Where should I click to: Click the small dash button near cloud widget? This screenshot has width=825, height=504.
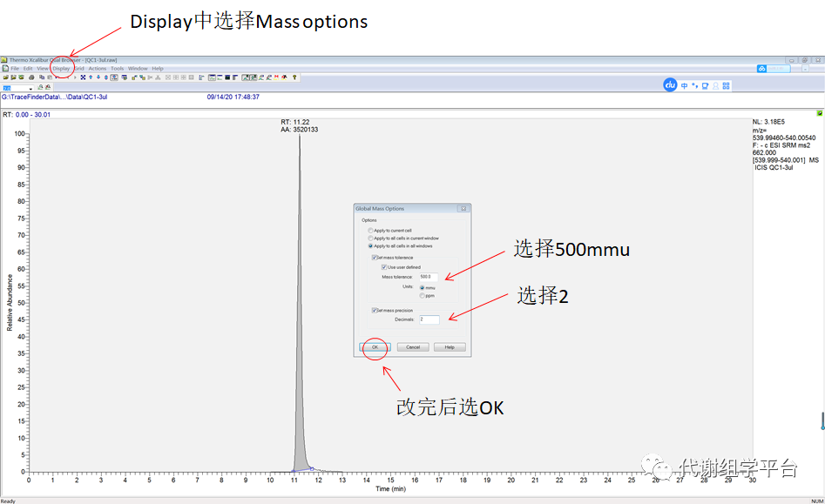[x=806, y=69]
